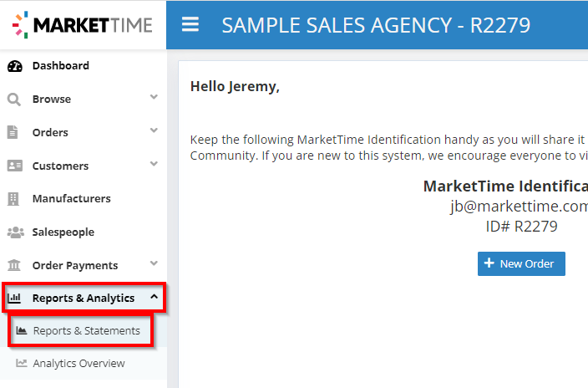Select Reports & Analytics menu label

(84, 299)
